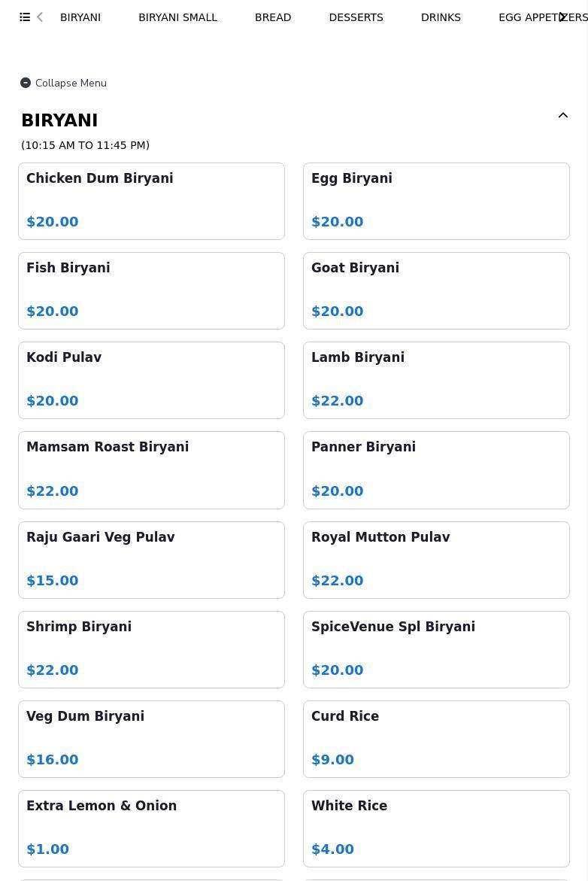Choose Chicken Dum Biryani item
Screen dimensions: 588x881
tap(151, 201)
